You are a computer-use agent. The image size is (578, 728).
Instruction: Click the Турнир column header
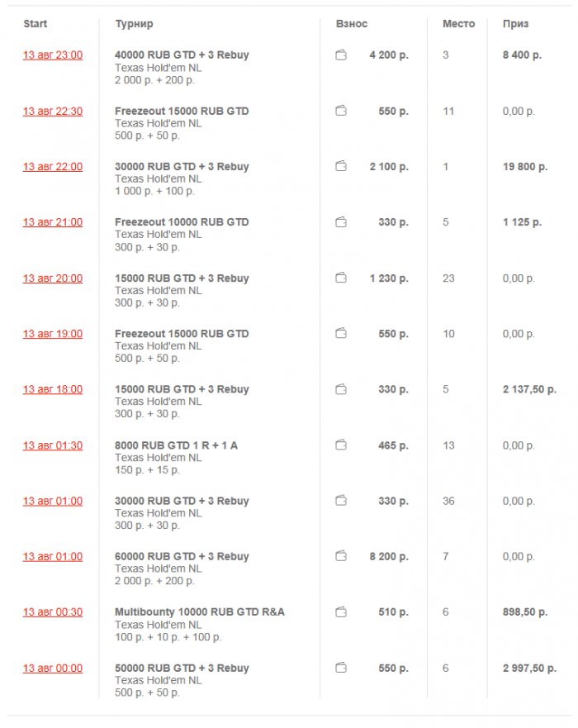click(134, 25)
